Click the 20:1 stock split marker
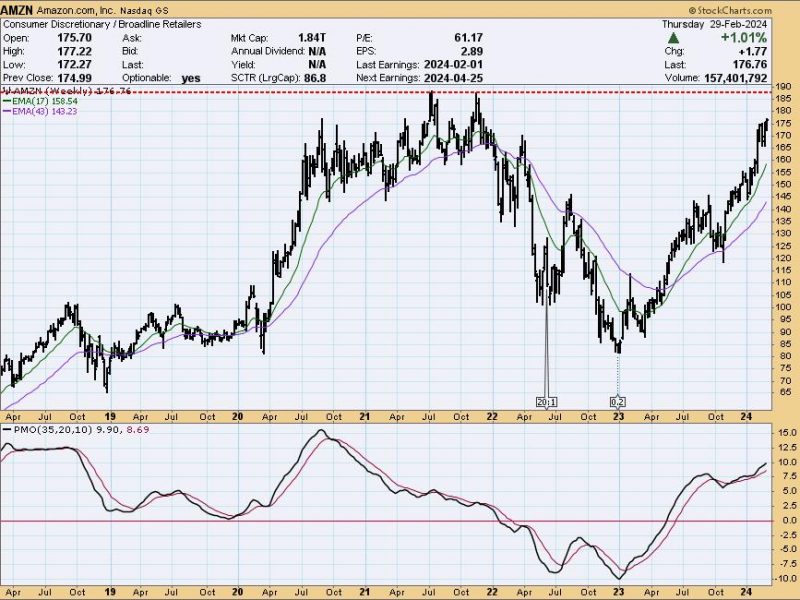Viewport: 800px width, 600px height. tap(546, 402)
